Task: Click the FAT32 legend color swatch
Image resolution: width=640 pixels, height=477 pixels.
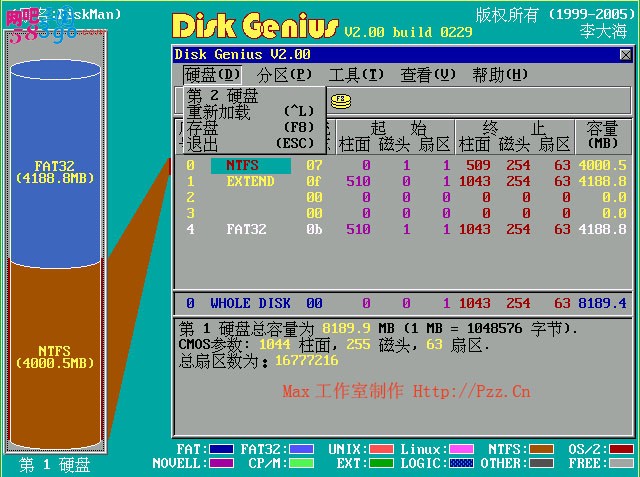Action: (301, 449)
